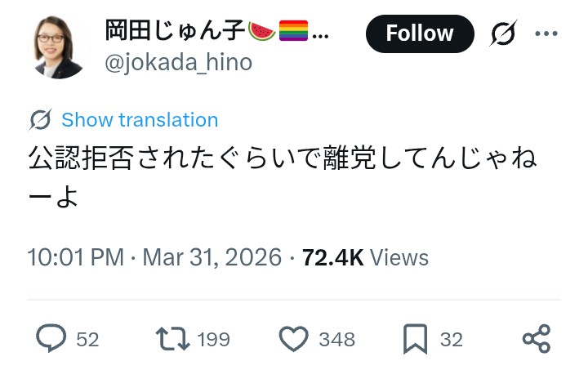Click the Grok icon left of Show translation
This screenshot has height=370, width=588.
point(40,120)
